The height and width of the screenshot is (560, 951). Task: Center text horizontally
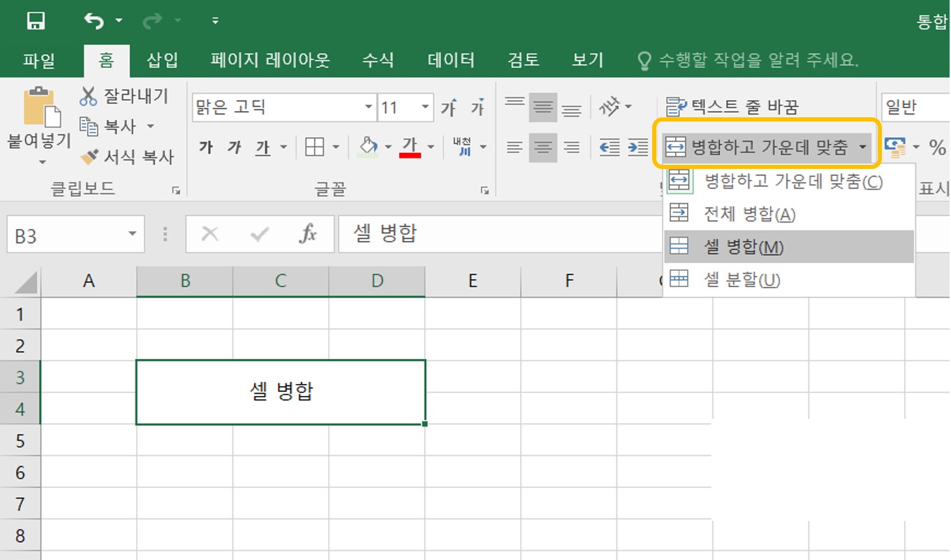pyautogui.click(x=543, y=147)
